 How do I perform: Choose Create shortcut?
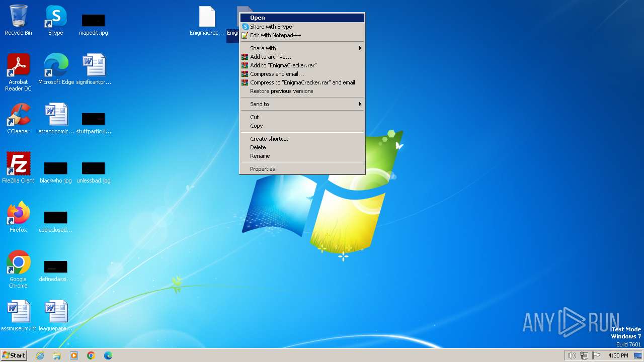(x=302, y=139)
